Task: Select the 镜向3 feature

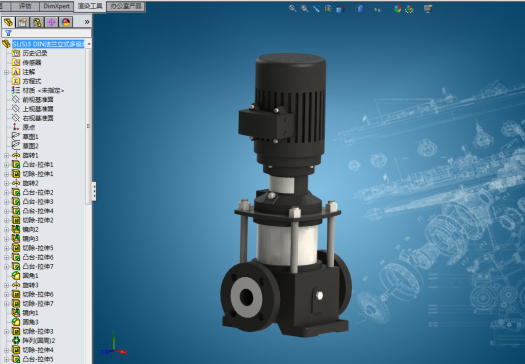Action: [x=30, y=239]
